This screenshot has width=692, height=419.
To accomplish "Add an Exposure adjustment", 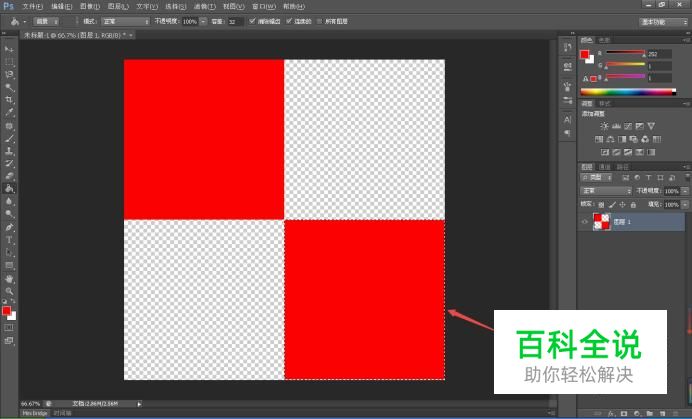I will [639, 126].
